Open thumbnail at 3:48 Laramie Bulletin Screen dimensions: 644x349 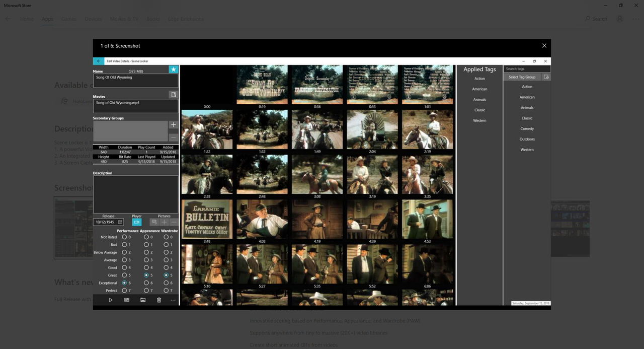coord(207,219)
